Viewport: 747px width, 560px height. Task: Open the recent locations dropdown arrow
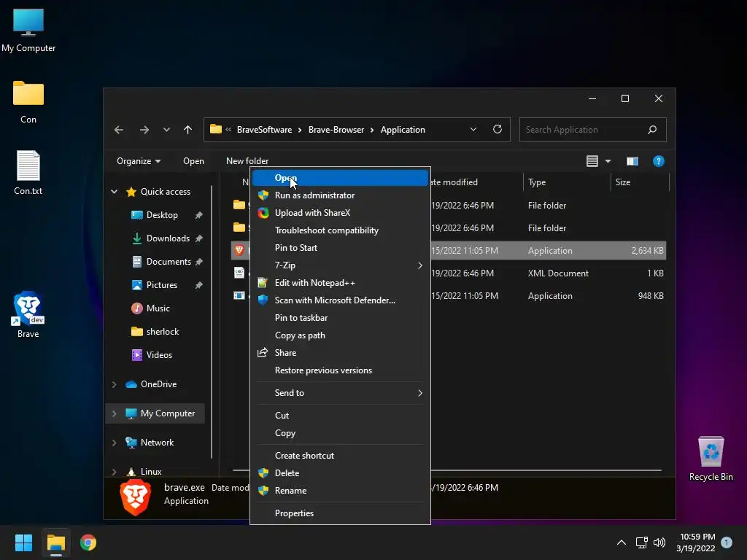pos(166,130)
